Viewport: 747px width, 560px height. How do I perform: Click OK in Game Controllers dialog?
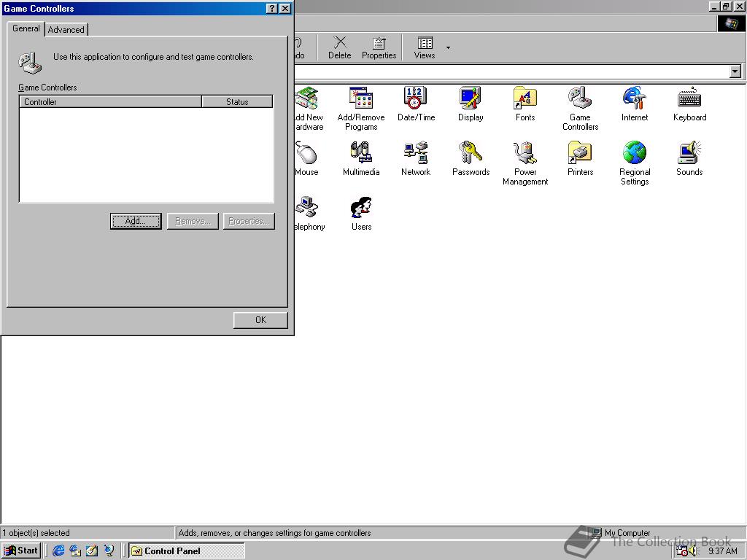tap(260, 320)
